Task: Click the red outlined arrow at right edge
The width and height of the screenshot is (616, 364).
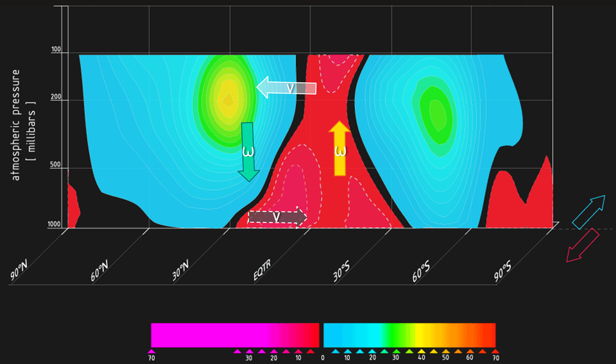Action: [583, 247]
